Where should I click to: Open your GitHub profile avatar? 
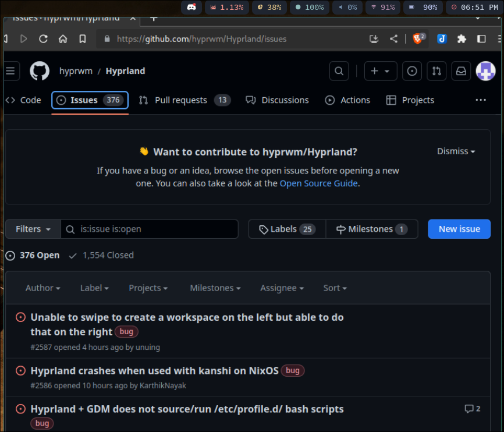[486, 71]
